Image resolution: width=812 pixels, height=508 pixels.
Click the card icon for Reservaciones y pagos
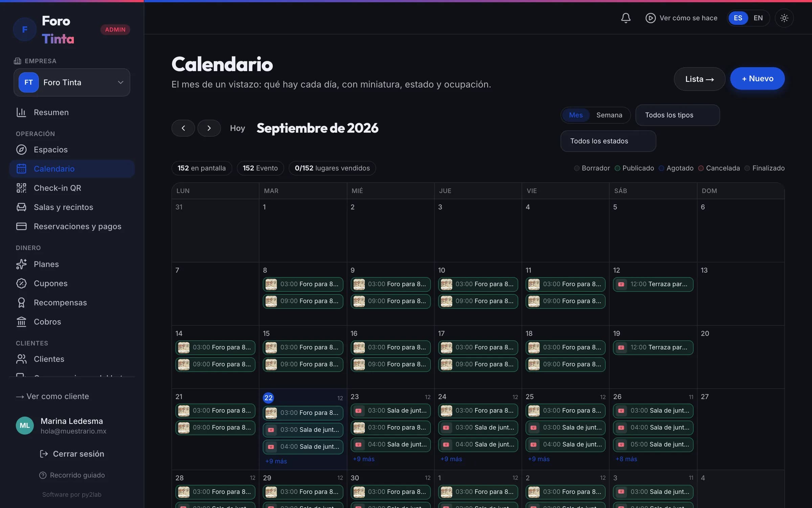tap(21, 226)
